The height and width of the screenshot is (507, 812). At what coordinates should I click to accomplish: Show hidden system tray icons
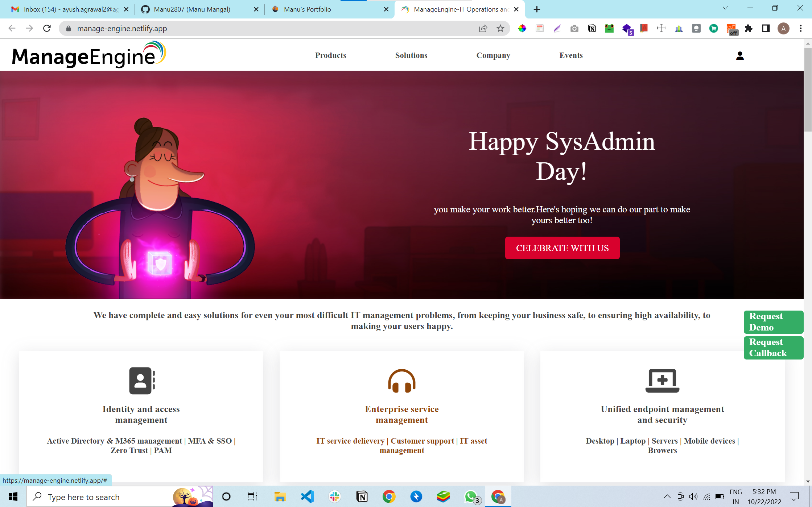coord(667,496)
